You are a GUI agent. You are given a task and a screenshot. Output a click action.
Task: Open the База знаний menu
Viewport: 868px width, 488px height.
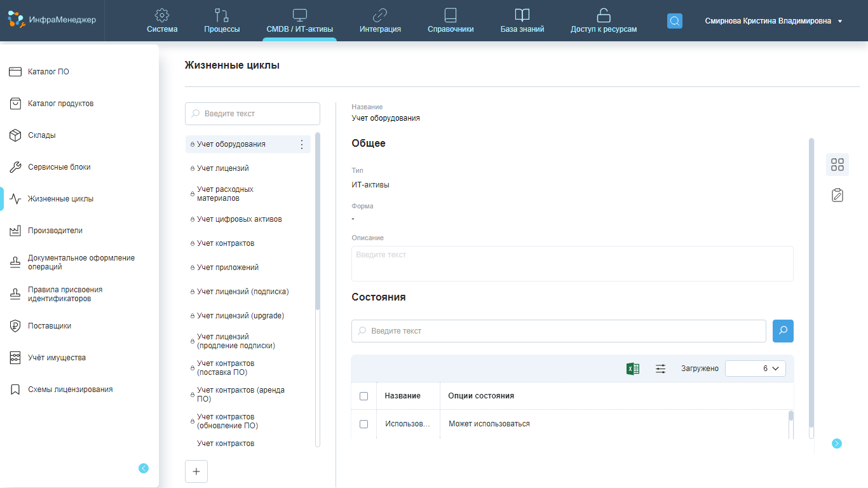[x=522, y=21]
